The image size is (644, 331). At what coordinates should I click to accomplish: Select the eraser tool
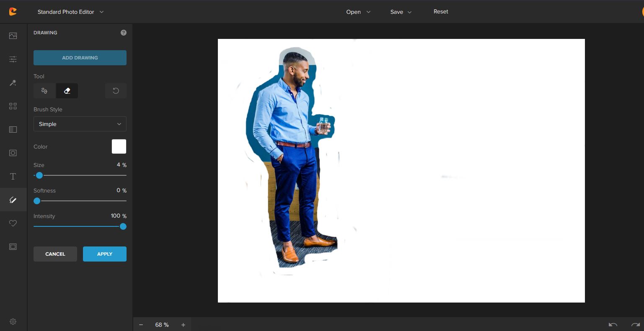[67, 91]
